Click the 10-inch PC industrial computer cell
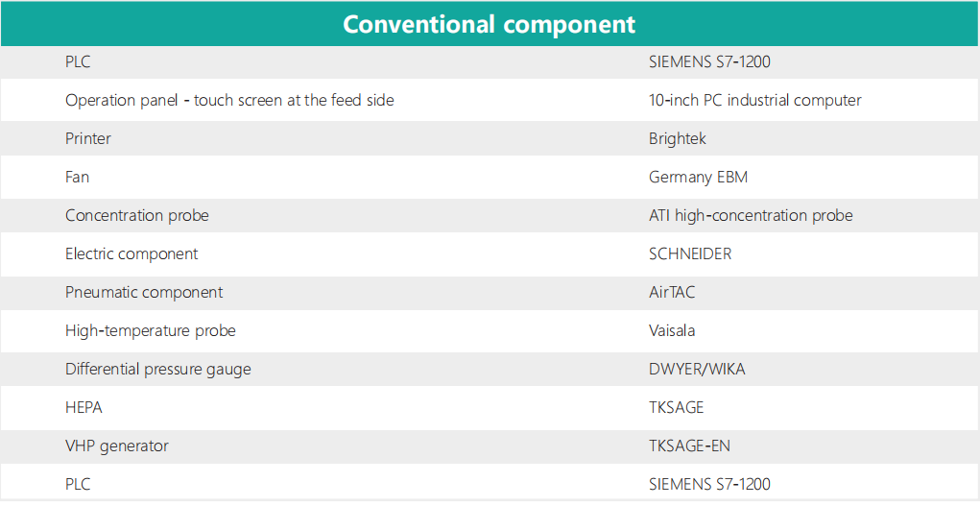980x506 pixels. pos(754,100)
